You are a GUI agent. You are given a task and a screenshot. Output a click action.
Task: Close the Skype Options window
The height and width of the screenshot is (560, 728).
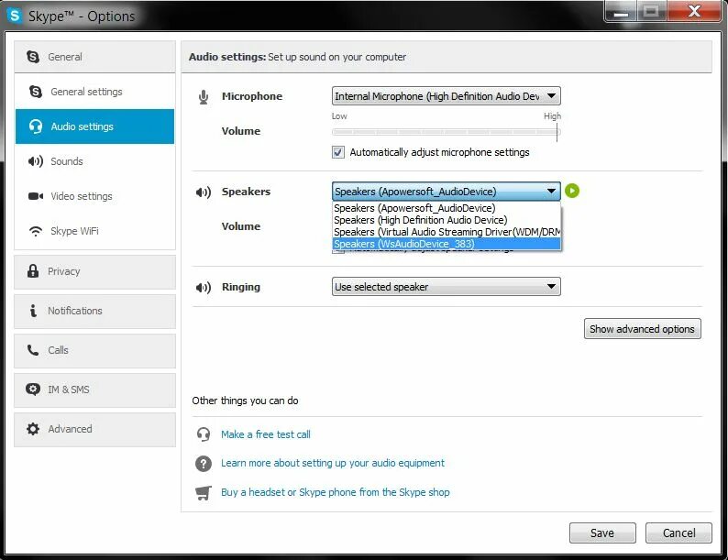[x=694, y=11]
